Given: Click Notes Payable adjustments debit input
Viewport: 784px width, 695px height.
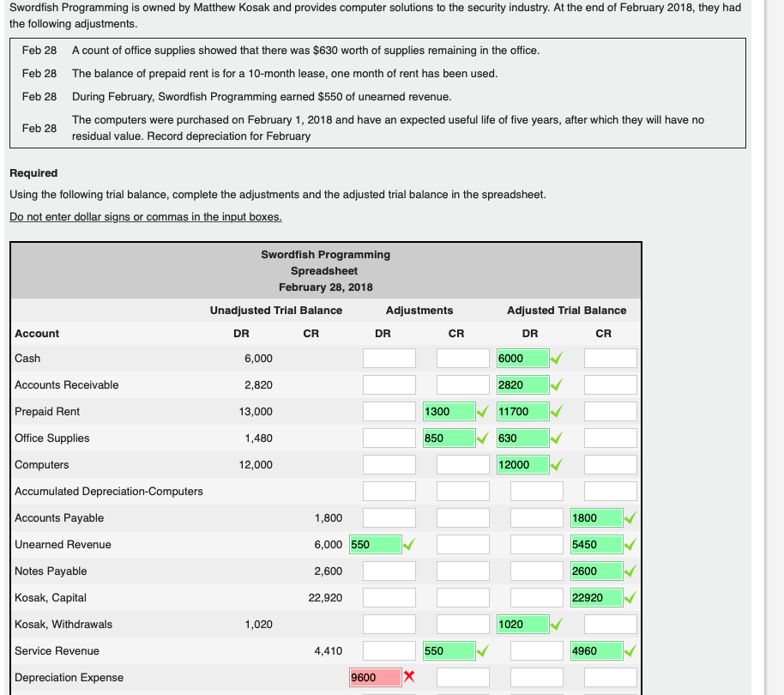Looking at the screenshot, I should [389, 571].
